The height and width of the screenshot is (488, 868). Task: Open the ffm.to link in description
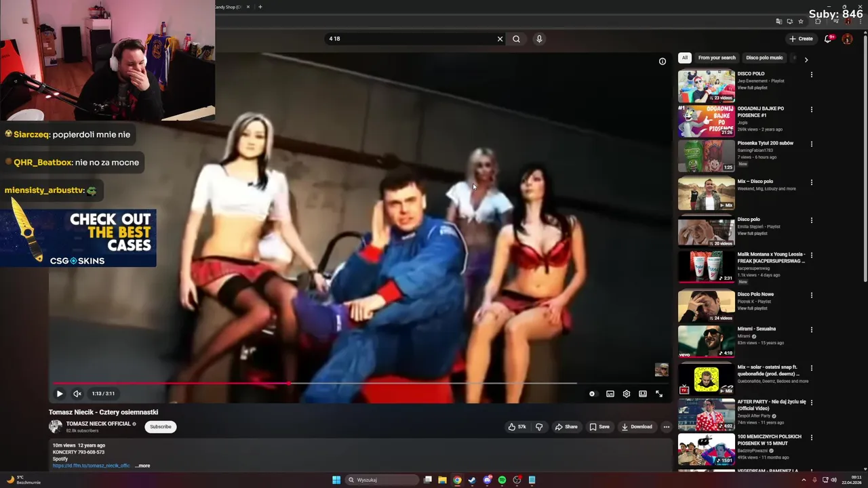point(91,466)
